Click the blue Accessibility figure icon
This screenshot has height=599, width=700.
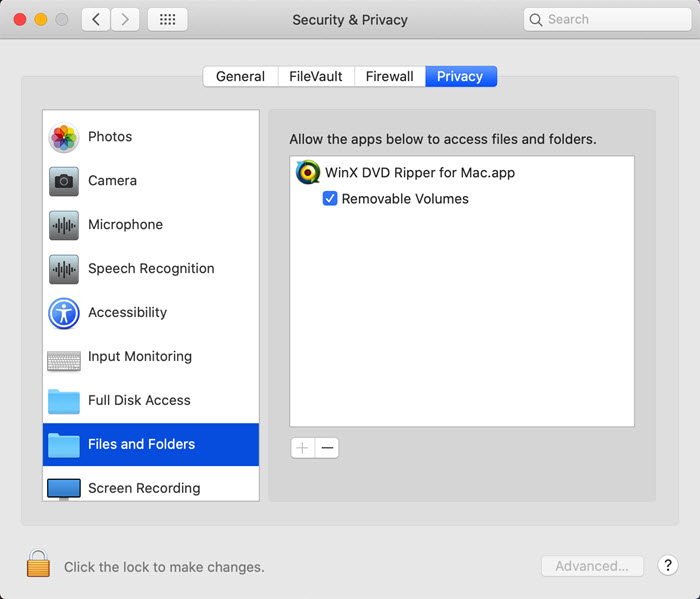(64, 313)
